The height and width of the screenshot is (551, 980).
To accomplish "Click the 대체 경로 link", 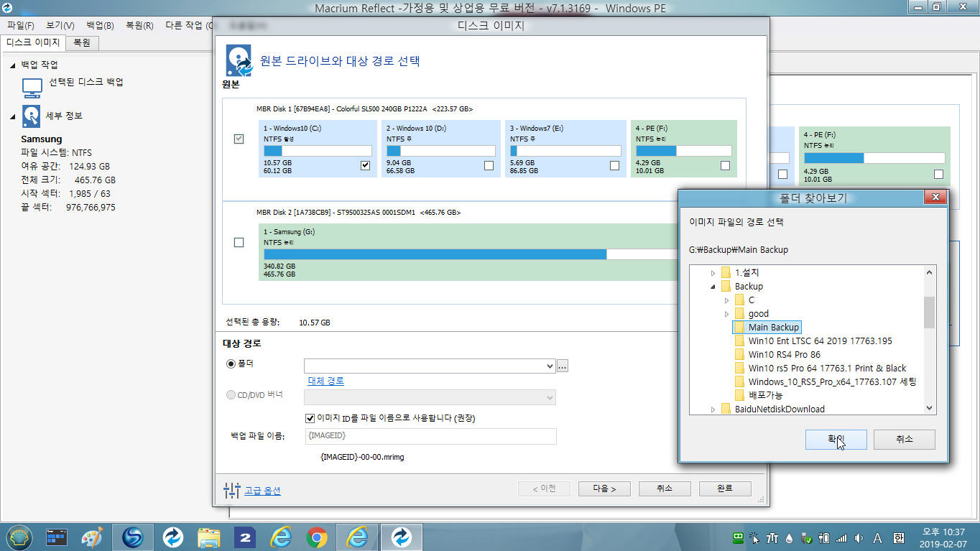I will point(326,381).
